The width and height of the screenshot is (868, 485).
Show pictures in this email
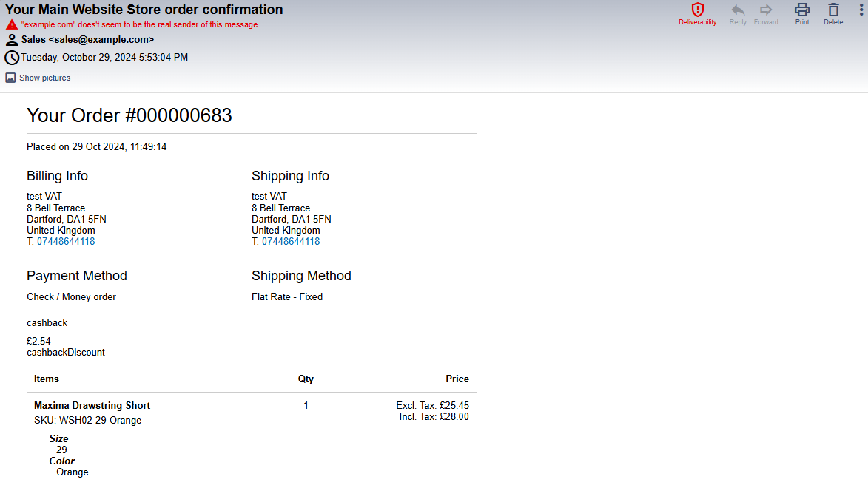tap(45, 78)
